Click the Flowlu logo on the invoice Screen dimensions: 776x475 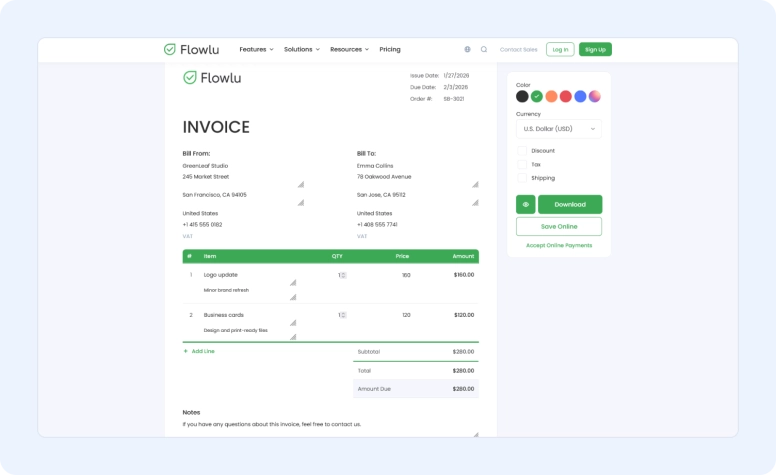(212, 78)
